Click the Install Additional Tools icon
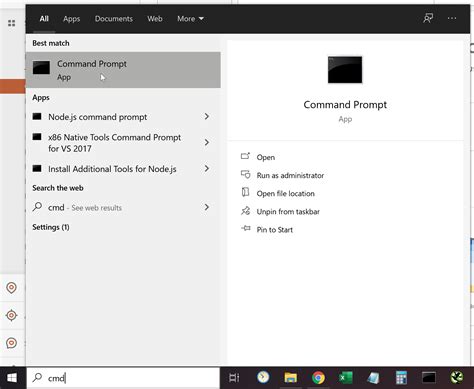The height and width of the screenshot is (389, 474). tap(37, 168)
